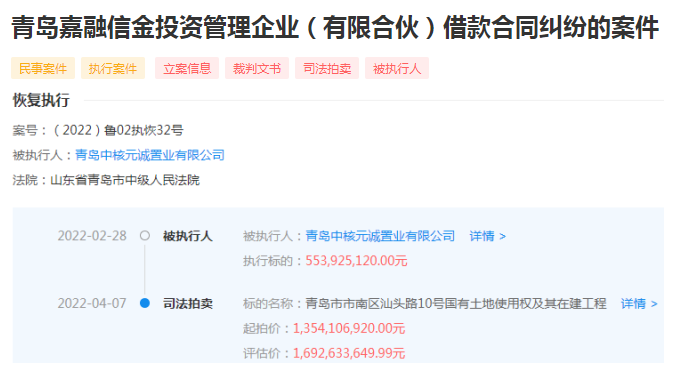
Task: Click appraisal price 1,692,633,649.99元
Action: 349,354
